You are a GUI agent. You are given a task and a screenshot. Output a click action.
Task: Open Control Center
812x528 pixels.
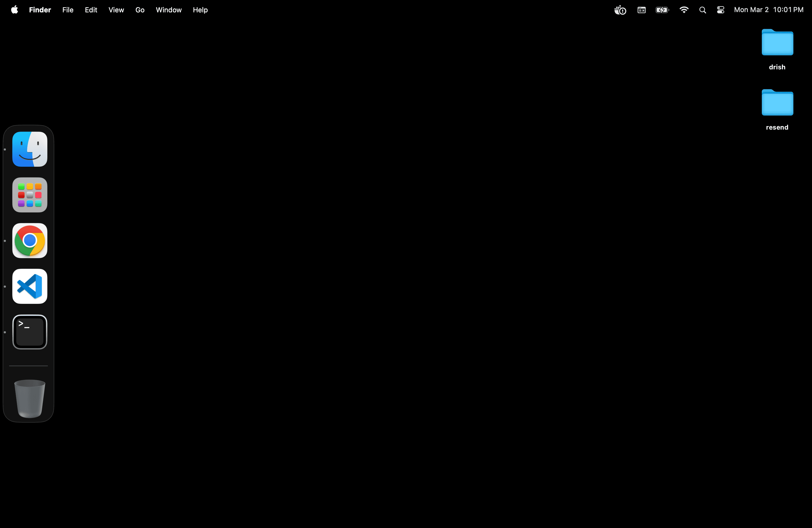point(720,10)
